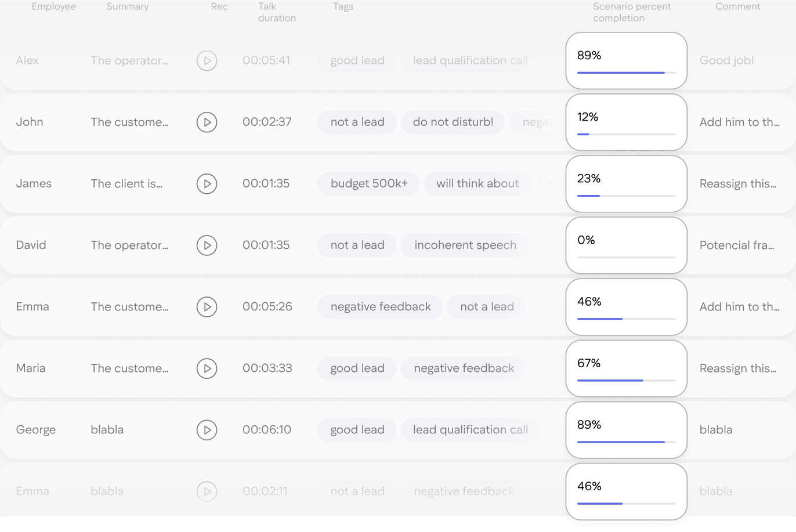This screenshot has height=532, width=796.
Task: Click the 'do not disturb!' tag
Action: [x=453, y=122]
